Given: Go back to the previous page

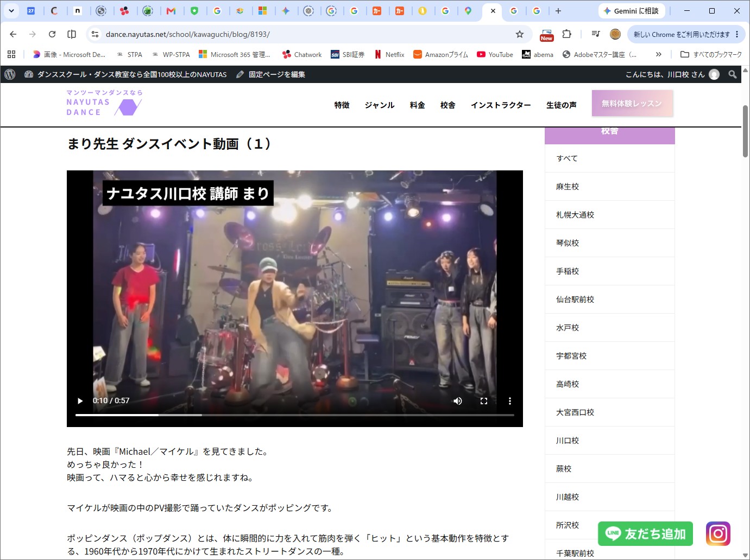Looking at the screenshot, I should click(13, 34).
